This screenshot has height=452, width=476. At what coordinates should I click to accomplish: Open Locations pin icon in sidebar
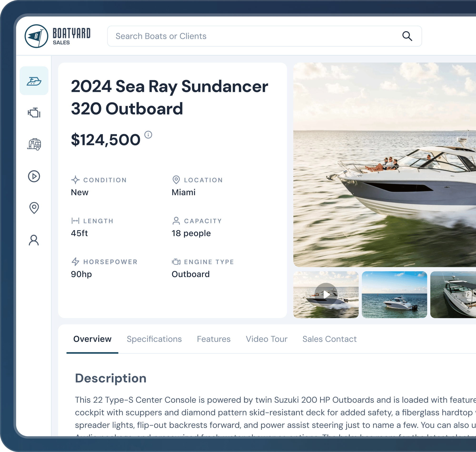coord(34,208)
